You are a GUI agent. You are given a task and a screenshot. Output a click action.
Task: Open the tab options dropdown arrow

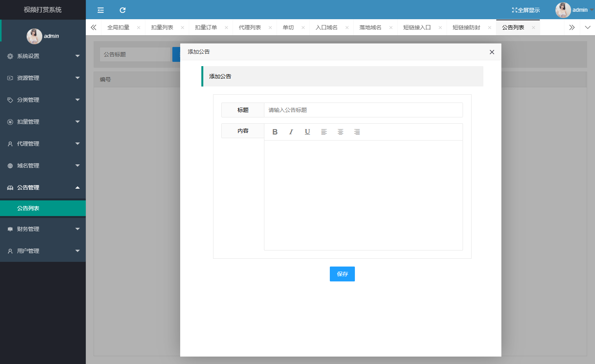coord(588,27)
